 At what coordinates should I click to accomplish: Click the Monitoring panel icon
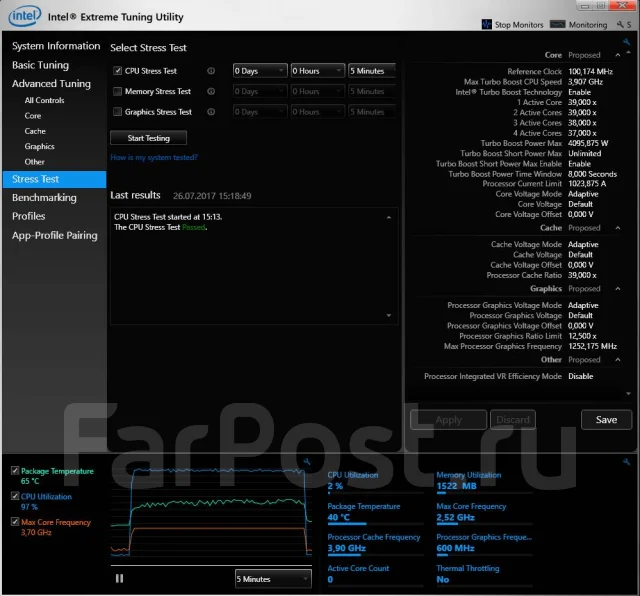click(558, 24)
